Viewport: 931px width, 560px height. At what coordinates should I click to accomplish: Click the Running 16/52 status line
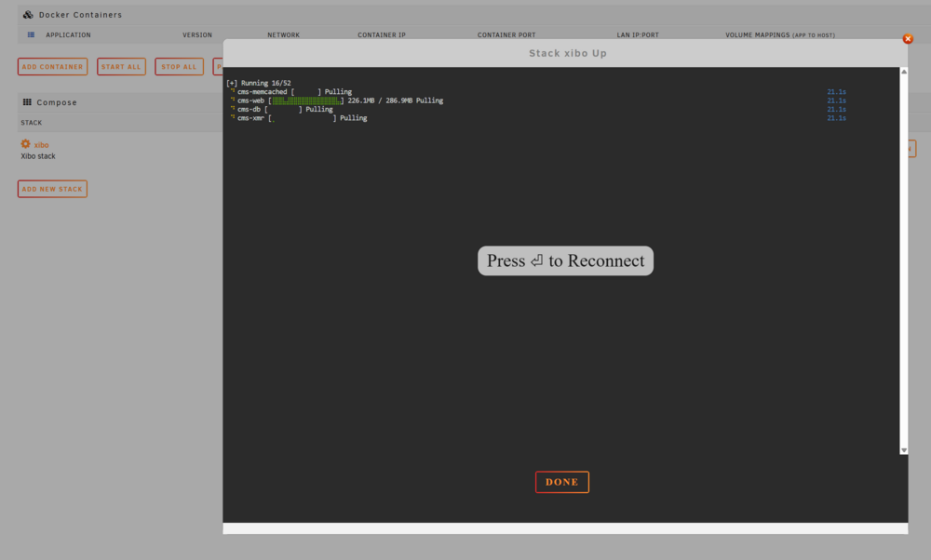259,83
